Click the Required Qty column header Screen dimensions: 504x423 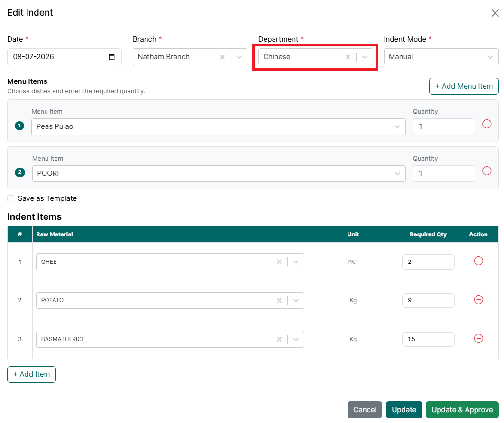click(x=428, y=234)
